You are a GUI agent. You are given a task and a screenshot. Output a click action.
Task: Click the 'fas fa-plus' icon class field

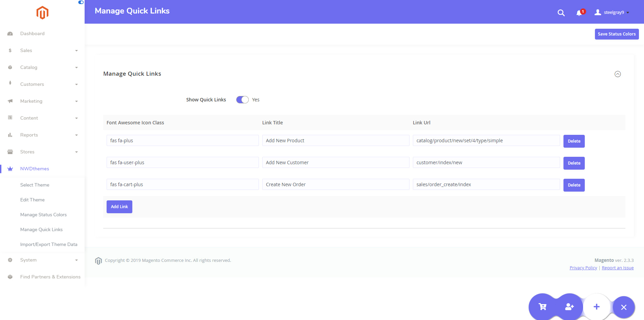[x=183, y=141]
